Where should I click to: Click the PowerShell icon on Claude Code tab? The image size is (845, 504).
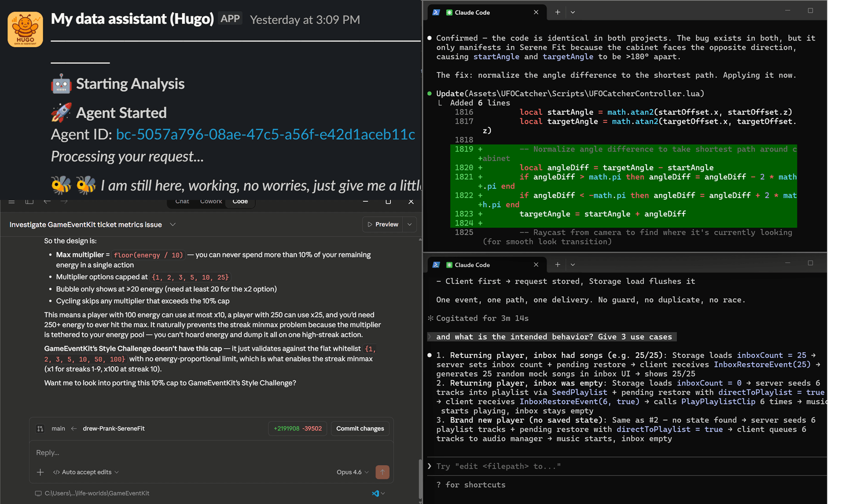[x=436, y=12]
